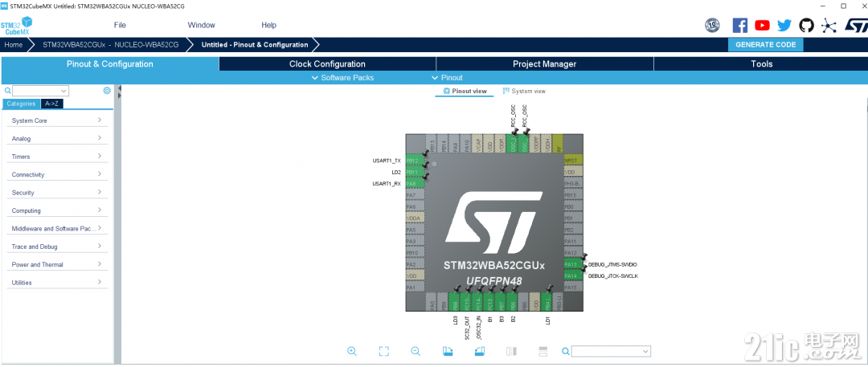
Task: Select pin PA8 assigned to USART1_RX
Action: point(415,184)
